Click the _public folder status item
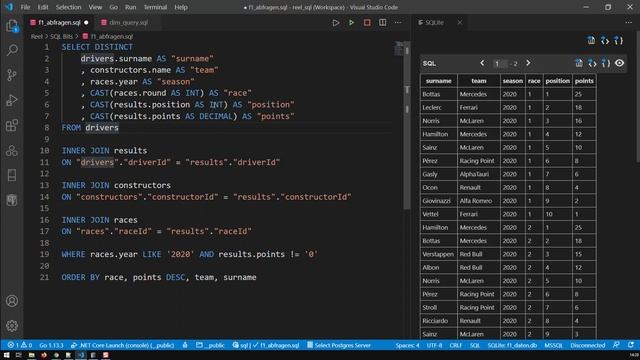Image resolution: width=640 pixels, height=360 pixels. coord(210,345)
